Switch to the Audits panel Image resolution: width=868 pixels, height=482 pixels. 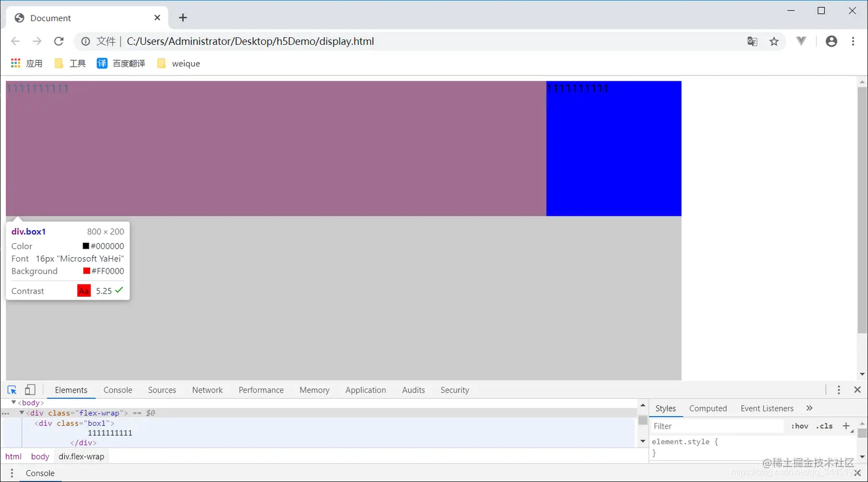point(413,390)
